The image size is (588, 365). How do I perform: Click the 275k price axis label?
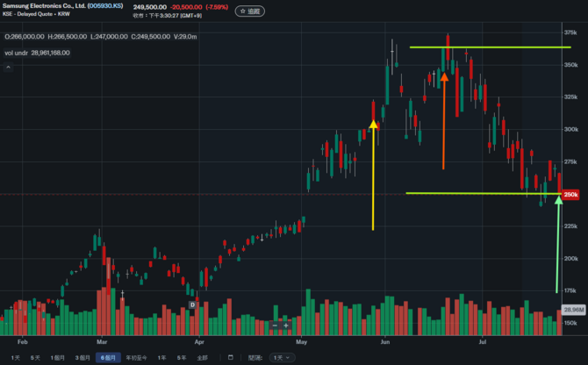coord(570,162)
